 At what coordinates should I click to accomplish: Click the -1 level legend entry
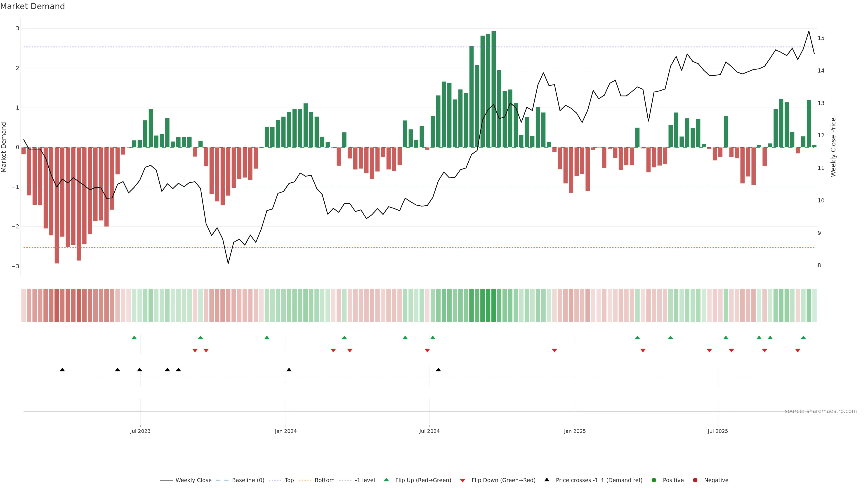[x=365, y=480]
